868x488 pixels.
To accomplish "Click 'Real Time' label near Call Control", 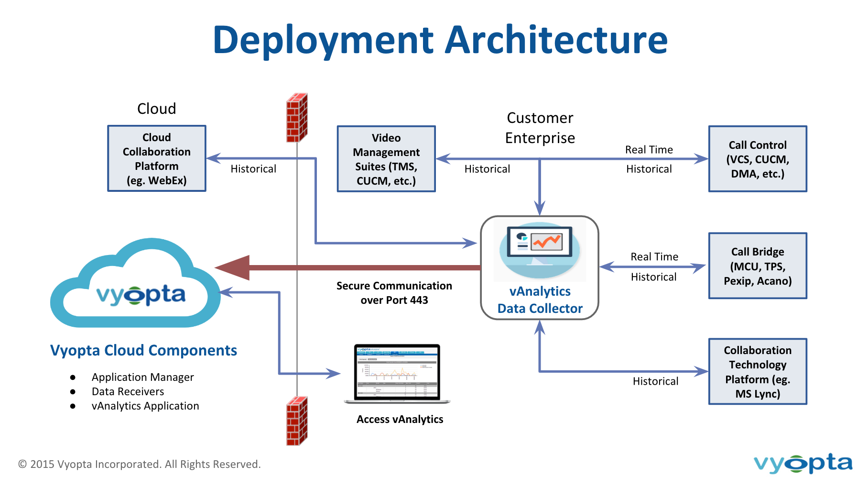I will click(649, 150).
